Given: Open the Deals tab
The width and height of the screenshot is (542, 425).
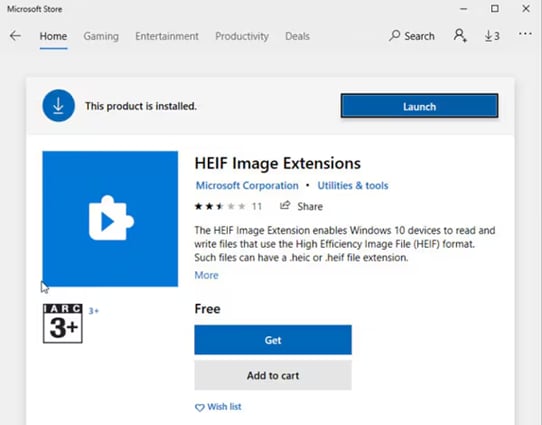Looking at the screenshot, I should (x=297, y=36).
